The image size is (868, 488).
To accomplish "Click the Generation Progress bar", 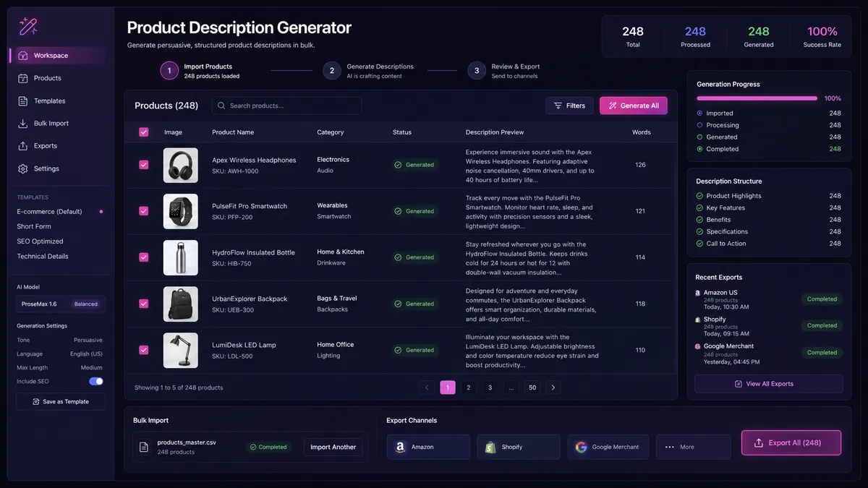I will pos(757,98).
